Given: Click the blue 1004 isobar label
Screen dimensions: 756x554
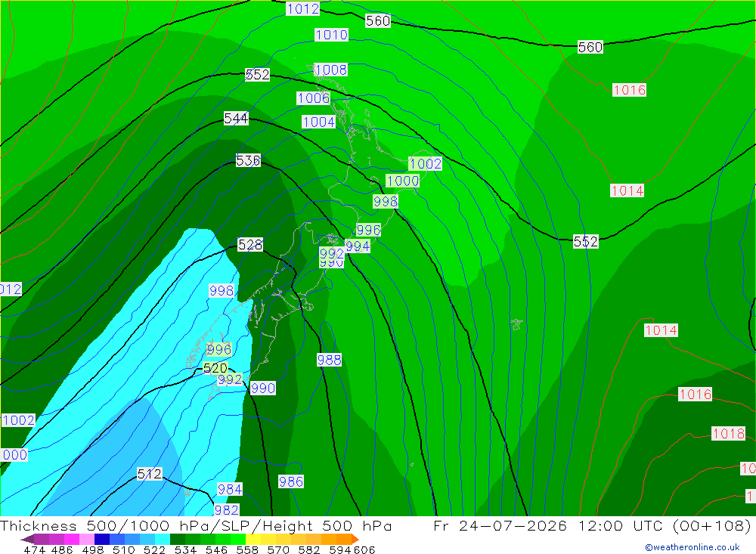Looking at the screenshot, I should coord(319,122).
